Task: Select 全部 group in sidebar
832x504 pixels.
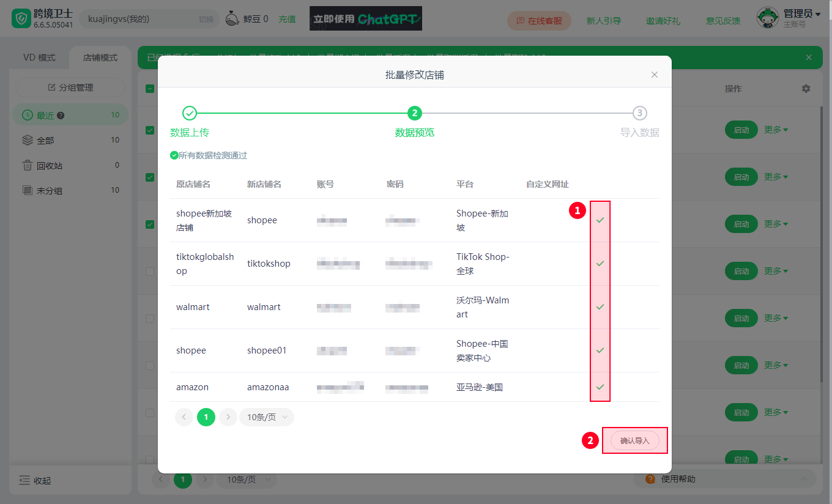Action: pos(70,140)
